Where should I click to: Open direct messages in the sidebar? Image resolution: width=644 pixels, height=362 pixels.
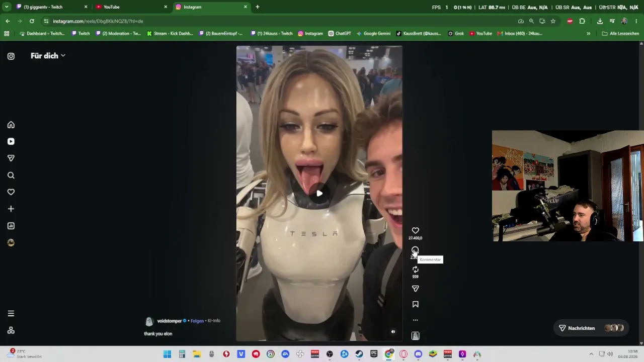point(11,158)
